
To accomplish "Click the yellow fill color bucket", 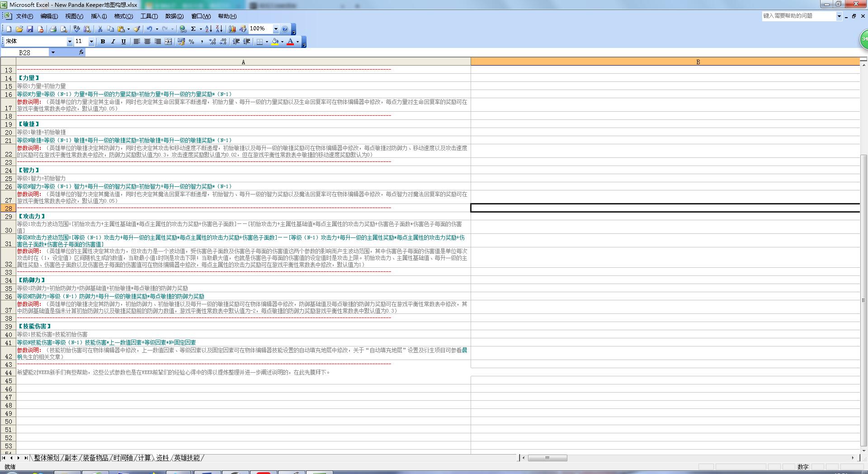I will pyautogui.click(x=275, y=42).
